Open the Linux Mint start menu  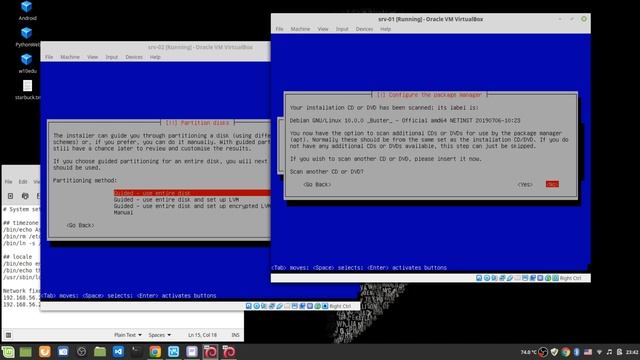coord(8,352)
